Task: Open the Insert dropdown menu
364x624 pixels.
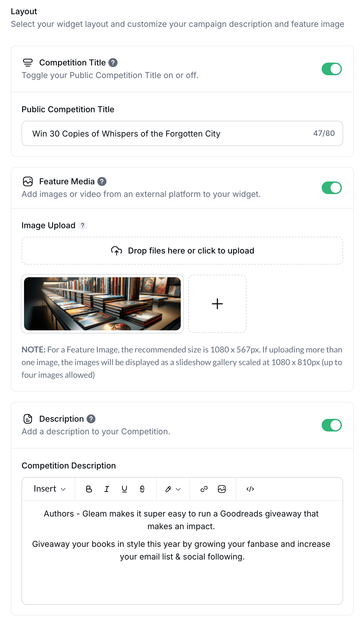Action: pyautogui.click(x=50, y=489)
